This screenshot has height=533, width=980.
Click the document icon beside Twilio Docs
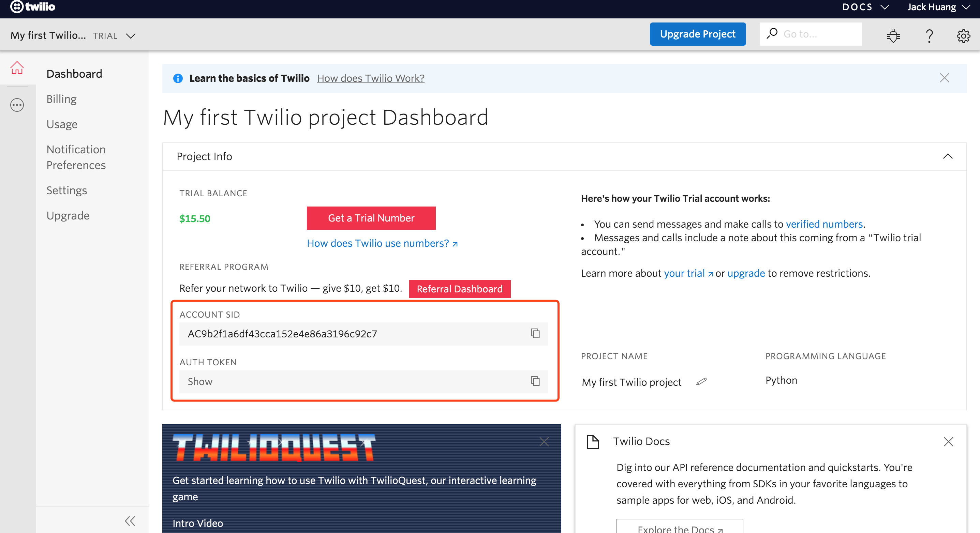593,442
